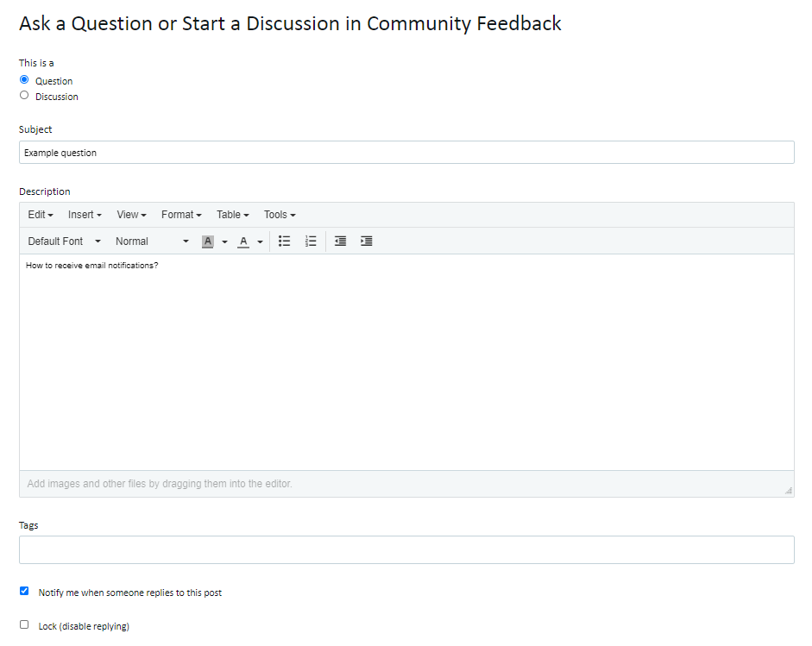812x646 pixels.
Task: Open the Normal paragraph style dropdown
Action: point(152,241)
